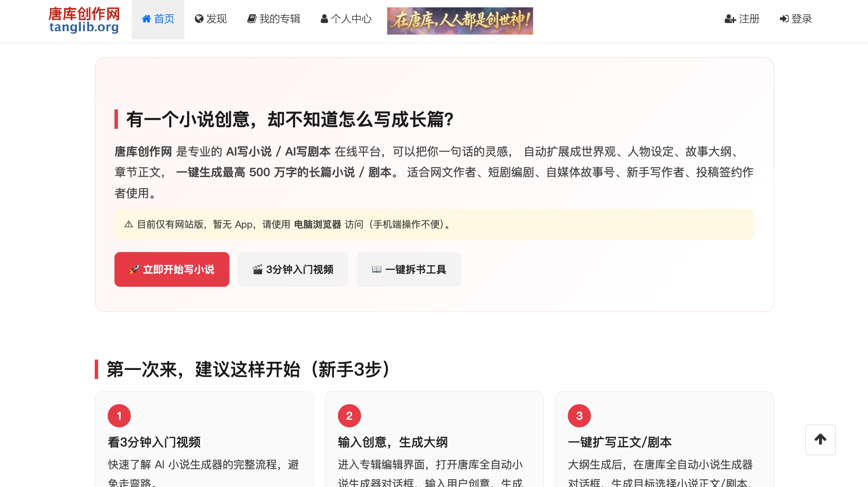The height and width of the screenshot is (487, 868).
Task: Click the heading 有一个小说创意，却不知道怎么写成长篇?
Action: 290,120
